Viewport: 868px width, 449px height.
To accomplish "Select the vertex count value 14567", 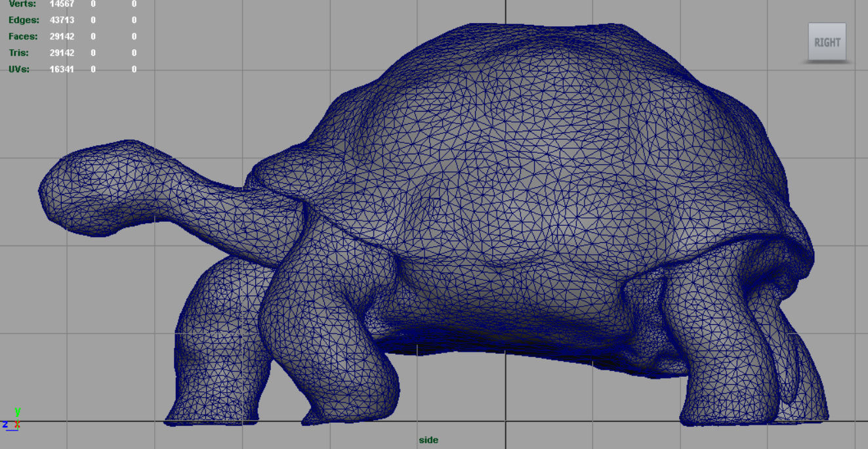I will coord(62,4).
